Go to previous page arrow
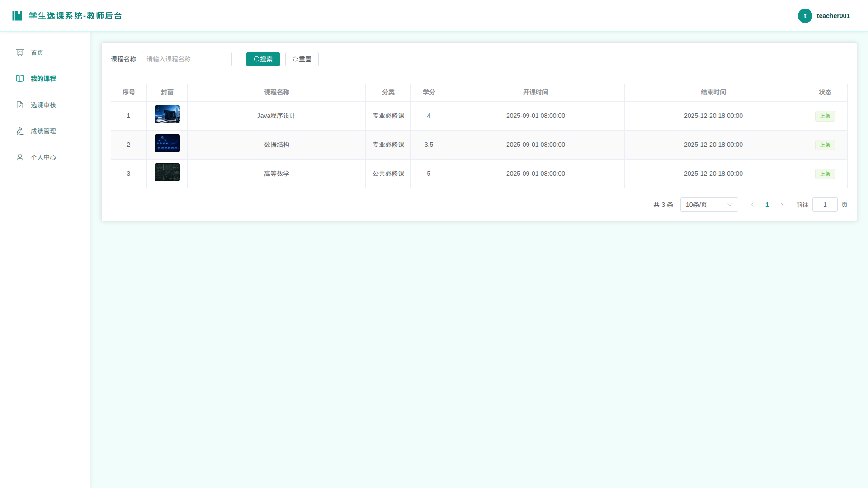This screenshot has height=488, width=868. 753,205
